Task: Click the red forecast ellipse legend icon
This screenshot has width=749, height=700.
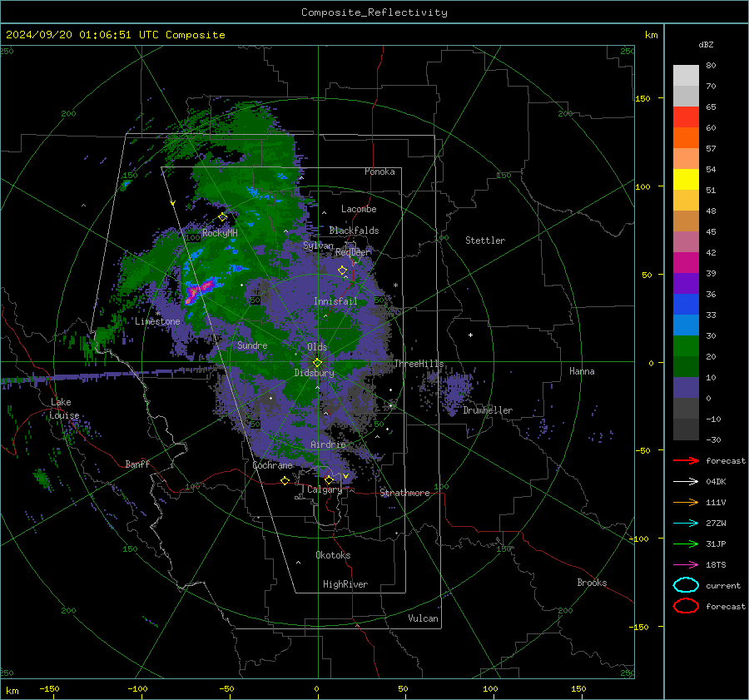Action: point(686,606)
